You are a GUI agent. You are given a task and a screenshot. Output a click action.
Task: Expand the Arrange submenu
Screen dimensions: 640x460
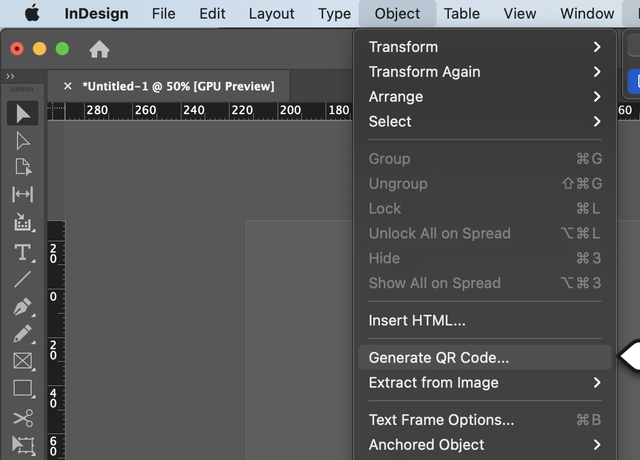coord(485,97)
